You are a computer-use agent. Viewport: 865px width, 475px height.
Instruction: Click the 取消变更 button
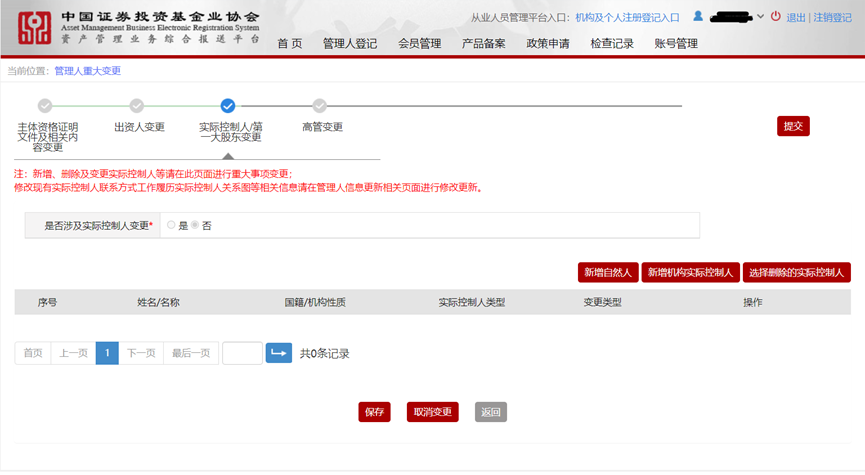pos(432,412)
